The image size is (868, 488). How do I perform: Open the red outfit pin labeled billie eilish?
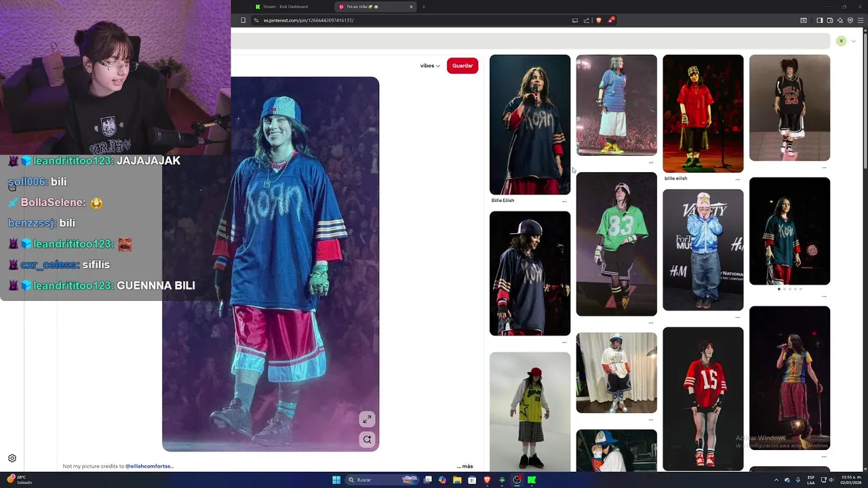pyautogui.click(x=703, y=114)
